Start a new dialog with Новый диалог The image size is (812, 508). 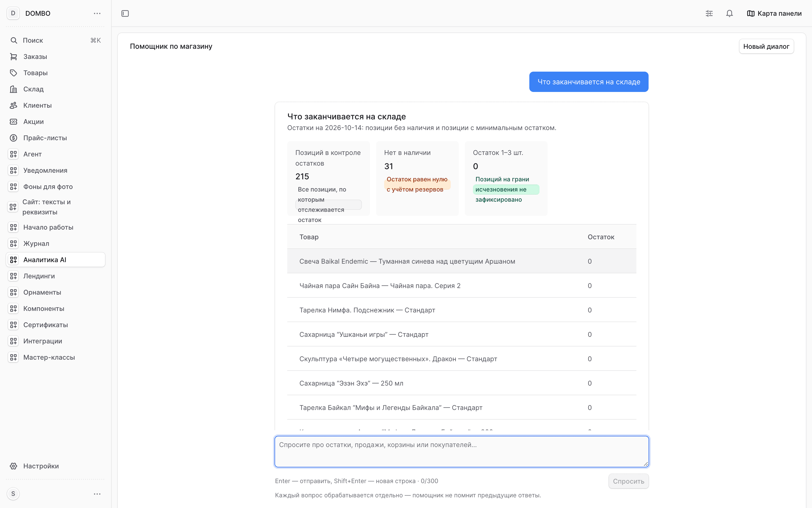[x=766, y=46]
